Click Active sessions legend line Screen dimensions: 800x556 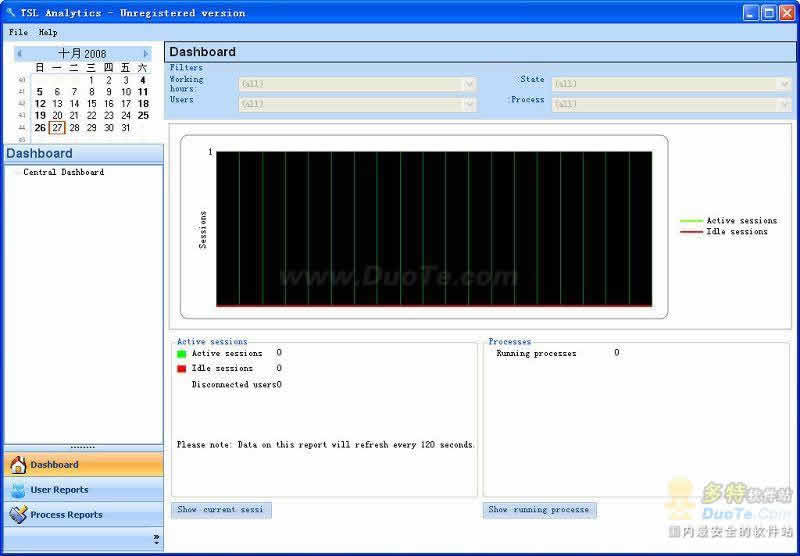click(691, 220)
